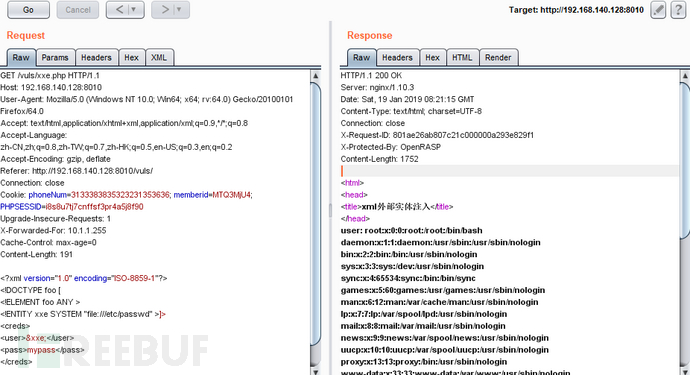690x375 pixels.
Task: Click the 'HTTP/1.1 200 OK' status line
Action: [x=371, y=76]
